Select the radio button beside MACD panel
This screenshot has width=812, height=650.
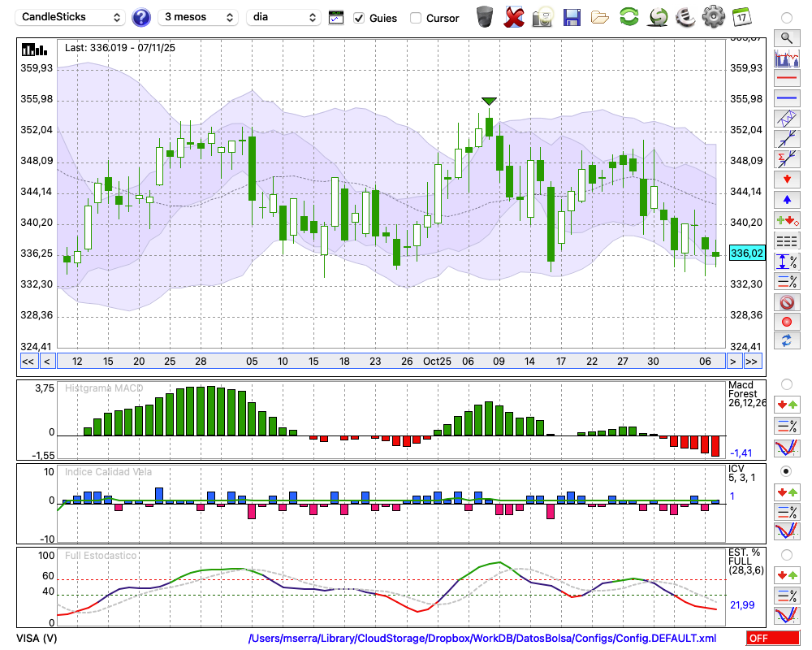(786, 383)
